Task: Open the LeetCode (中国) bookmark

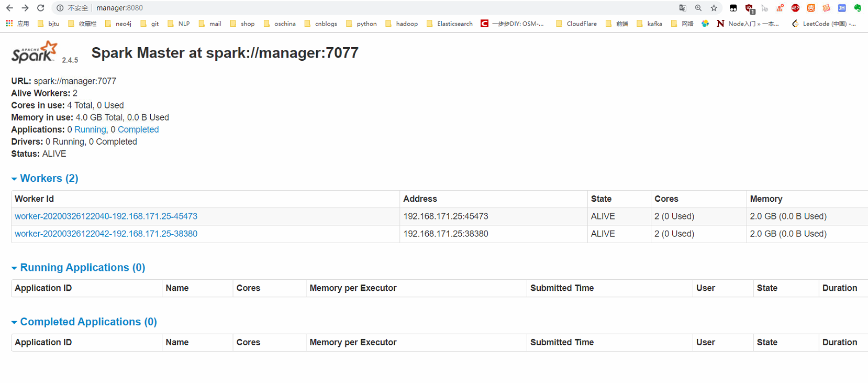Action: (824, 24)
